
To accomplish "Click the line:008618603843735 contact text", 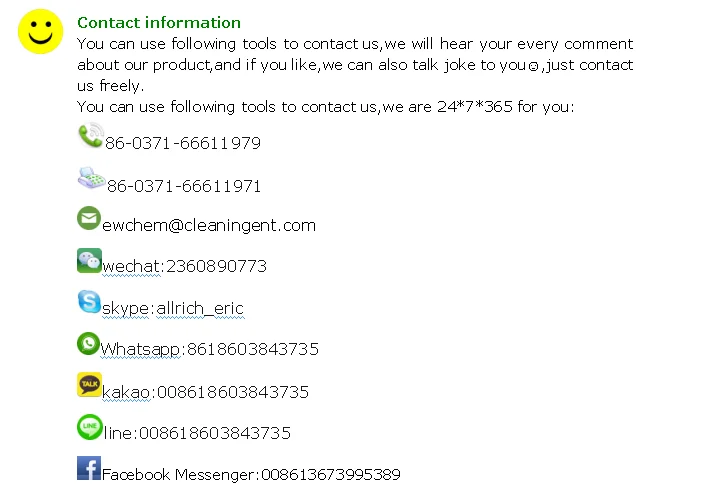I will tap(196, 434).
